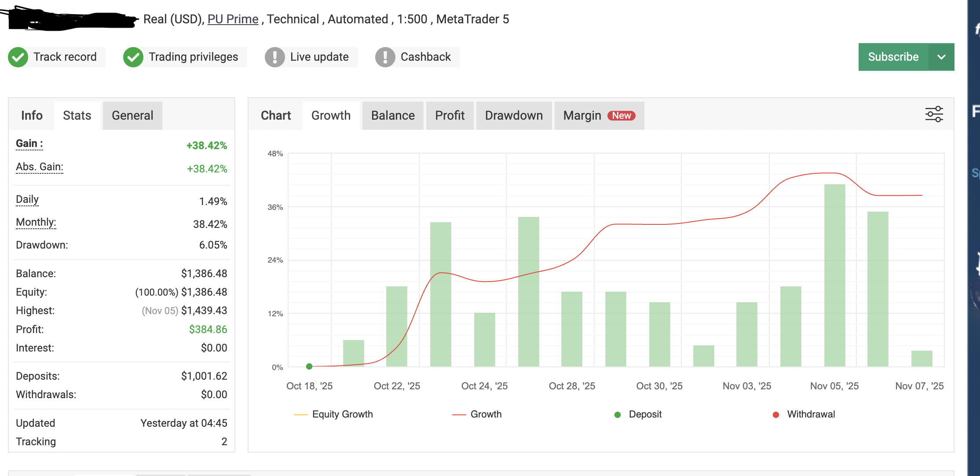Click the Cashback exclamation icon
The width and height of the screenshot is (980, 476).
click(385, 57)
